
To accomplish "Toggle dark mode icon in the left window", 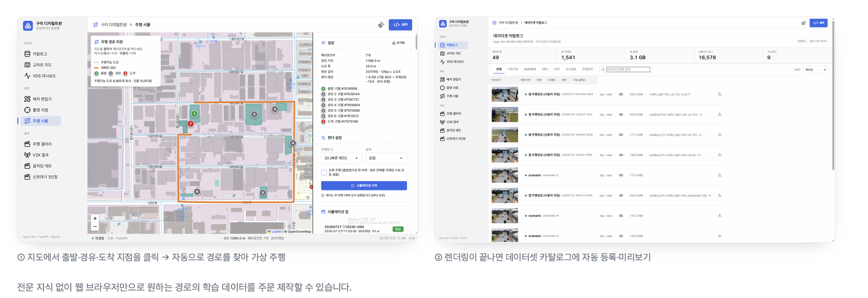I will 381,25.
